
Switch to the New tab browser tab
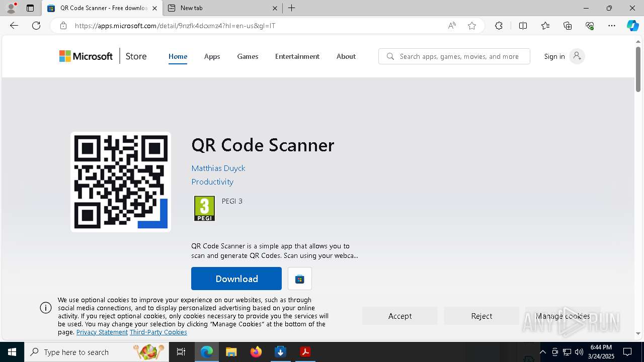pos(222,8)
